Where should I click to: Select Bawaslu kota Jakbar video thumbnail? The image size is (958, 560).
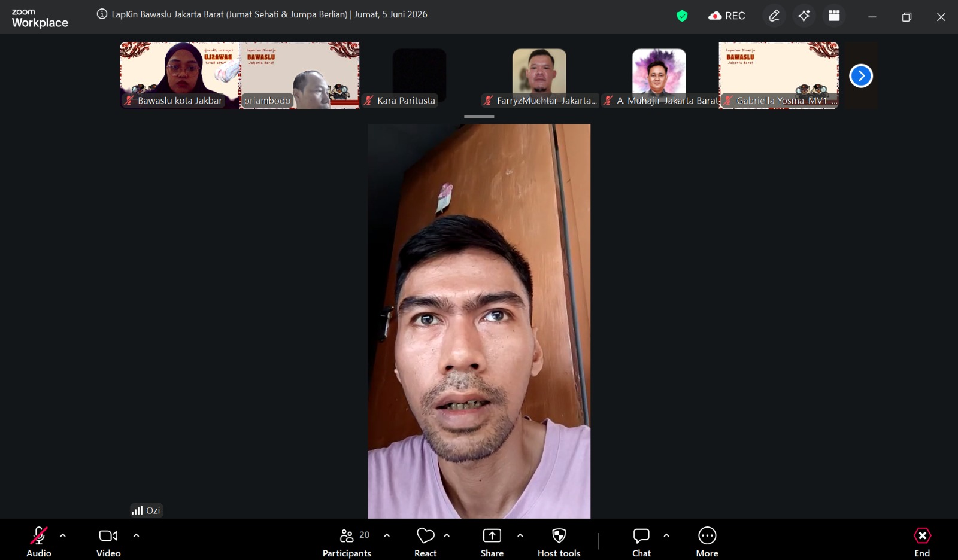coord(180,75)
